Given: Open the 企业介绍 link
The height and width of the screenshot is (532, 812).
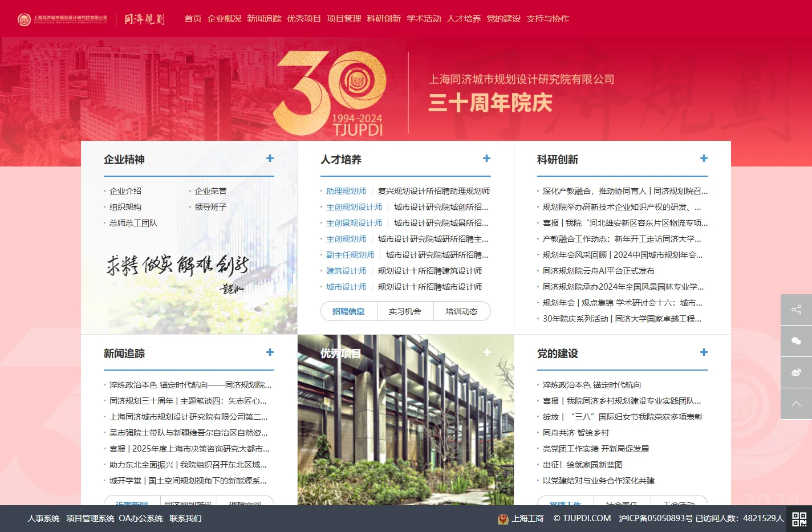Looking at the screenshot, I should click(125, 191).
